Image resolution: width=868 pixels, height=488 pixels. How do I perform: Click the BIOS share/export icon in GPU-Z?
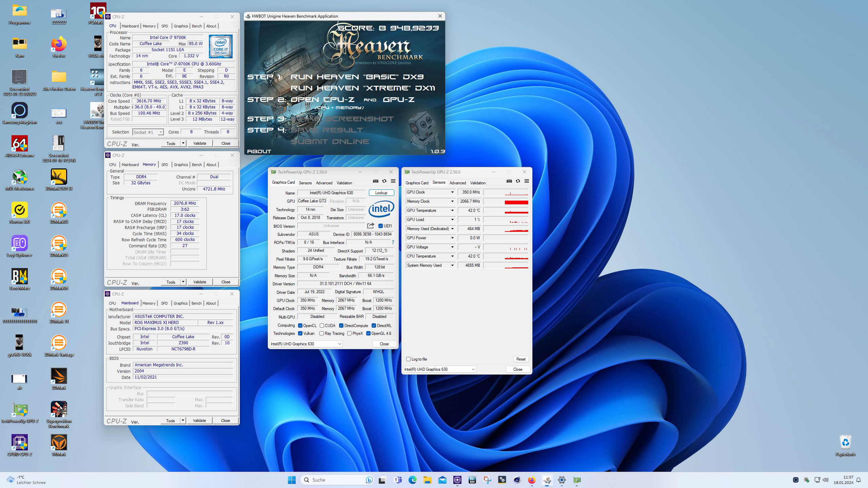tap(371, 226)
